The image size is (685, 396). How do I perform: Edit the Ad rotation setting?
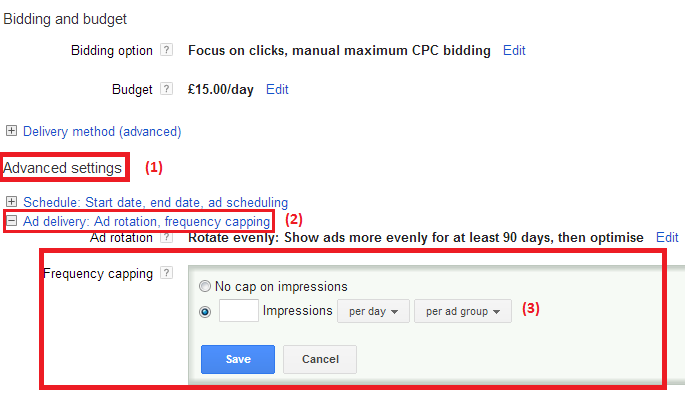(x=667, y=237)
